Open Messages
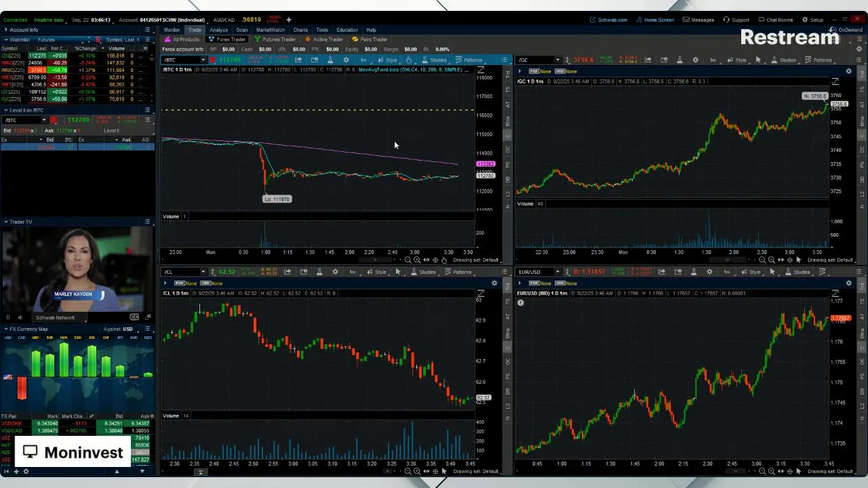This screenshot has height=488, width=868. click(x=698, y=20)
